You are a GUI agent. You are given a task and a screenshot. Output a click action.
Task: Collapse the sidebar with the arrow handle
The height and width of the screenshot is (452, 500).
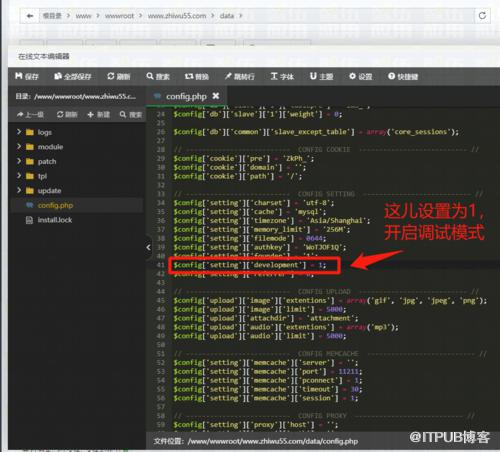tap(149, 247)
